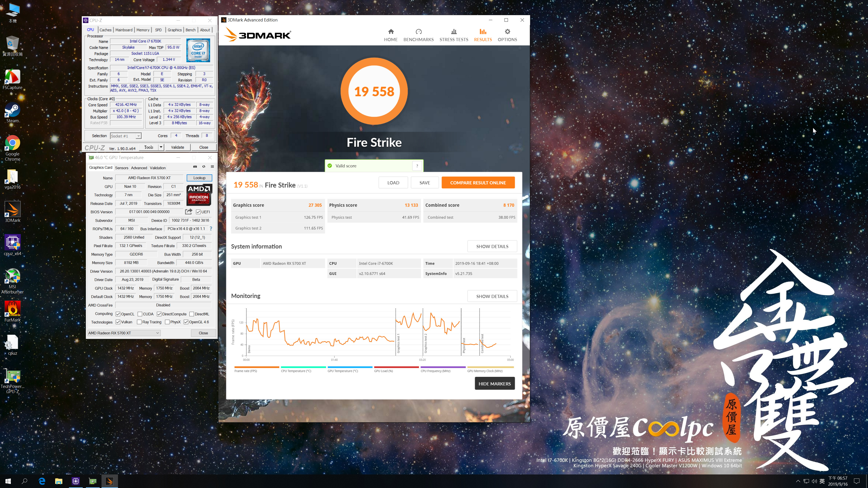Click HIDE MARKERS button

coord(494,383)
